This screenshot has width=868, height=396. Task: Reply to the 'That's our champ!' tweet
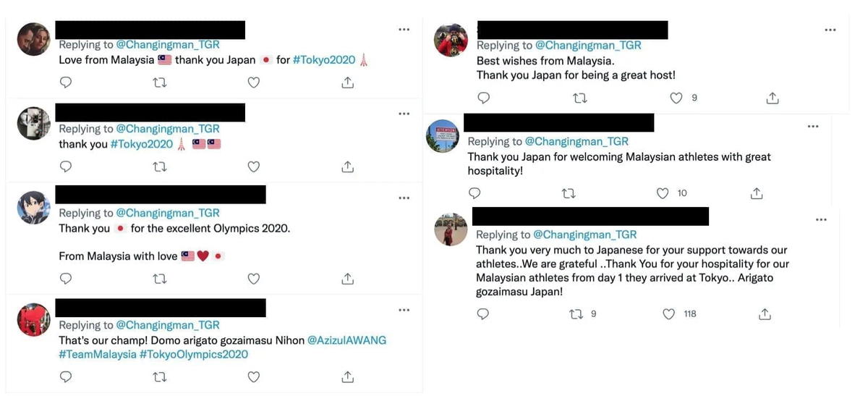click(66, 376)
